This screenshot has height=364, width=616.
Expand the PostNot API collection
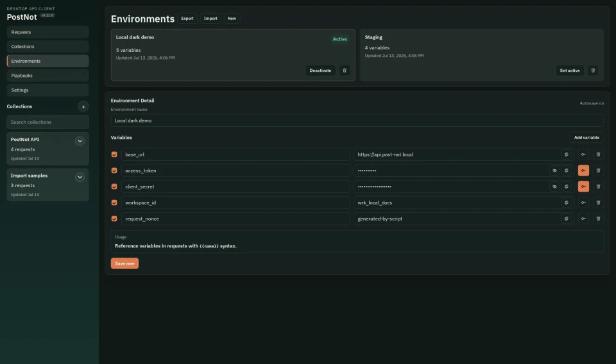[80, 141]
